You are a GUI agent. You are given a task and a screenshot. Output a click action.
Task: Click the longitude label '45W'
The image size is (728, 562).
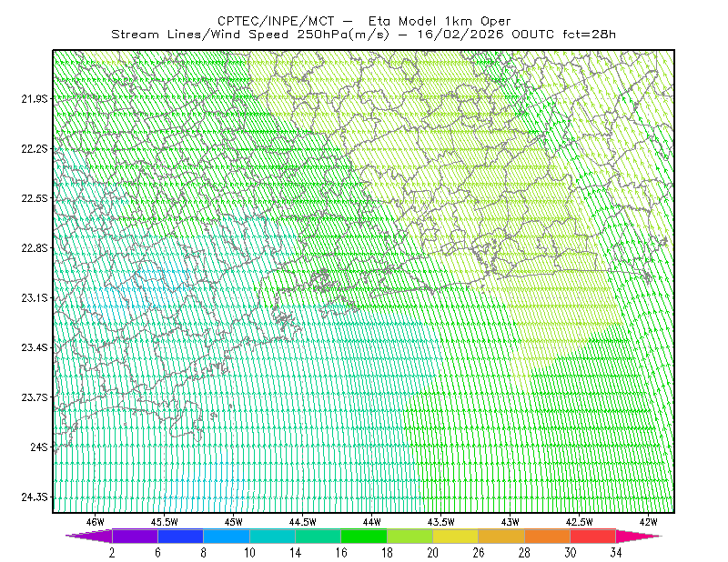[x=234, y=522]
